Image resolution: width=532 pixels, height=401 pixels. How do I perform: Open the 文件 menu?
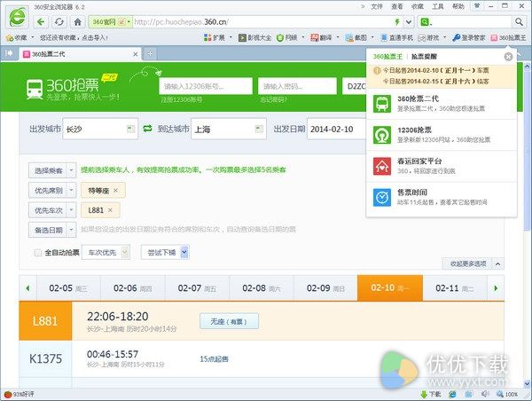pyautogui.click(x=377, y=6)
